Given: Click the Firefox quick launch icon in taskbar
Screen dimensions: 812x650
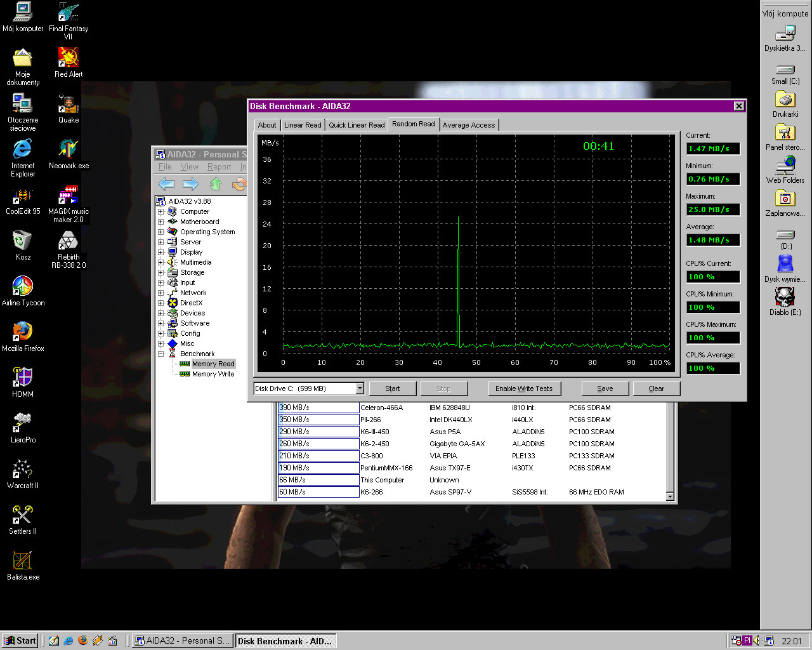Looking at the screenshot, I should point(83,641).
